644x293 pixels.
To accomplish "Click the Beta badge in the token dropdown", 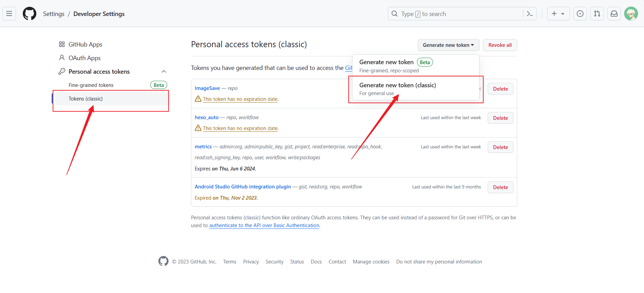I will pos(425,62).
